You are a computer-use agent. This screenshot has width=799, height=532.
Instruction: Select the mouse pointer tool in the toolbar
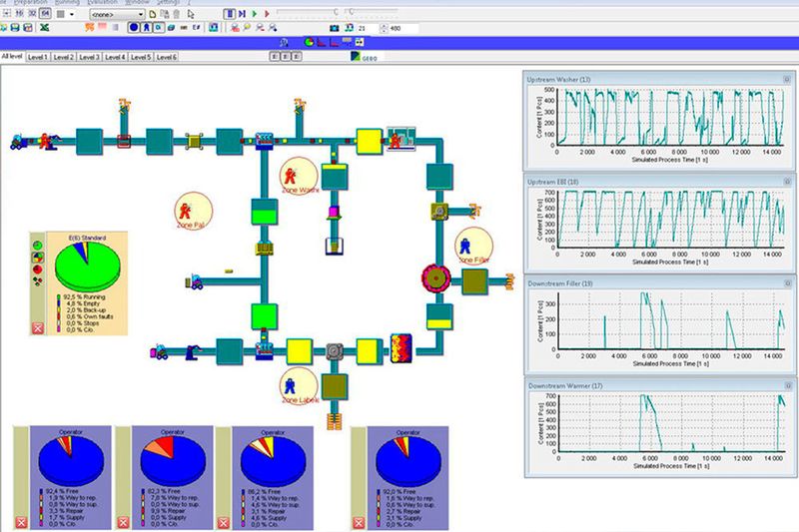191,14
